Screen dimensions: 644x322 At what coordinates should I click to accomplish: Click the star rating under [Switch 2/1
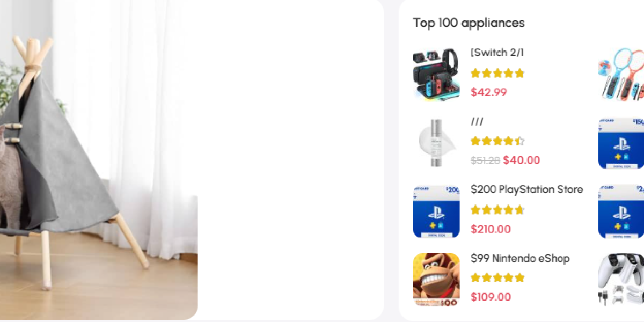tap(497, 73)
